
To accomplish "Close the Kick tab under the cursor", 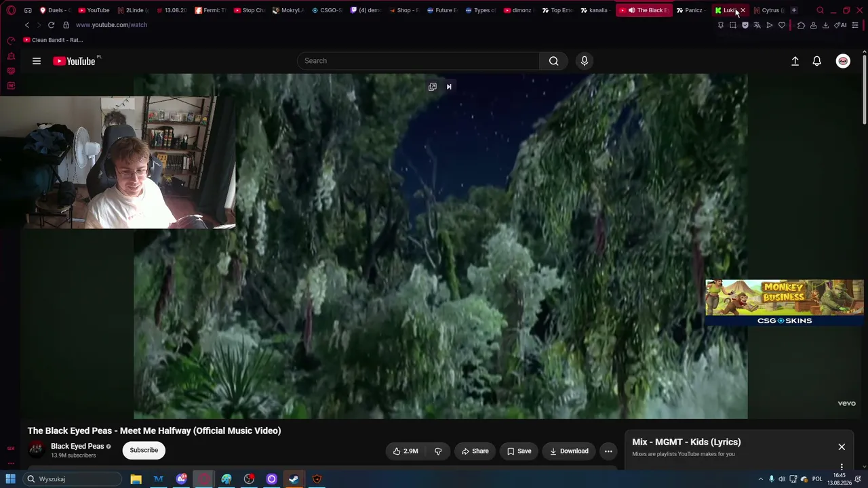I will (743, 10).
